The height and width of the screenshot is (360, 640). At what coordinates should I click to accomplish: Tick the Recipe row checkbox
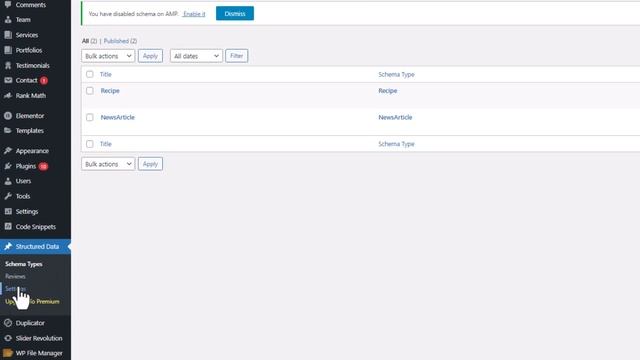pyautogui.click(x=90, y=91)
